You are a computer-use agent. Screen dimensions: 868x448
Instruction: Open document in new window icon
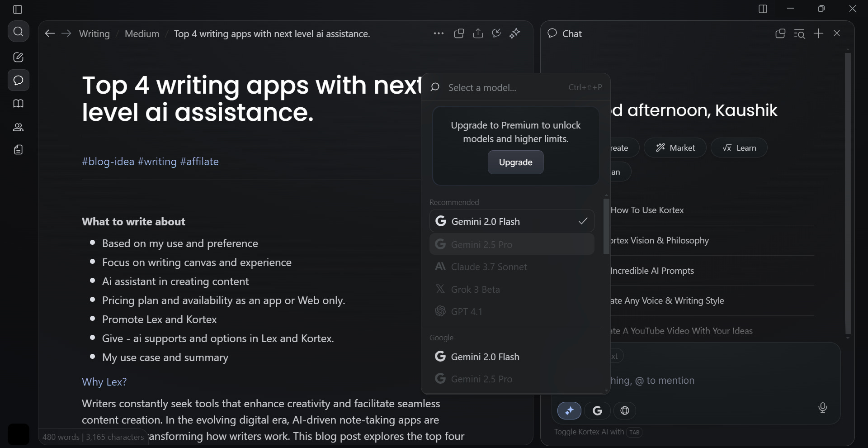(x=459, y=33)
